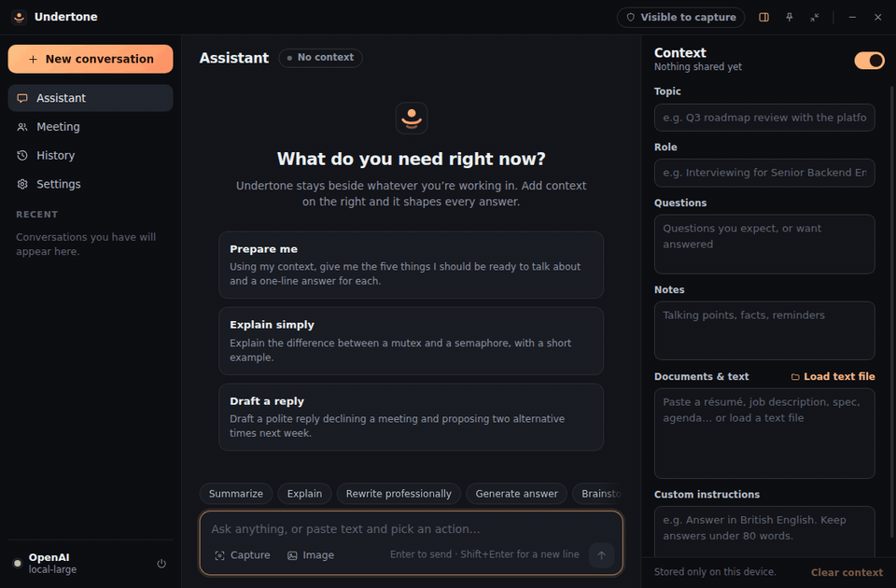Click Clear context
The image size is (896, 588).
coord(847,572)
